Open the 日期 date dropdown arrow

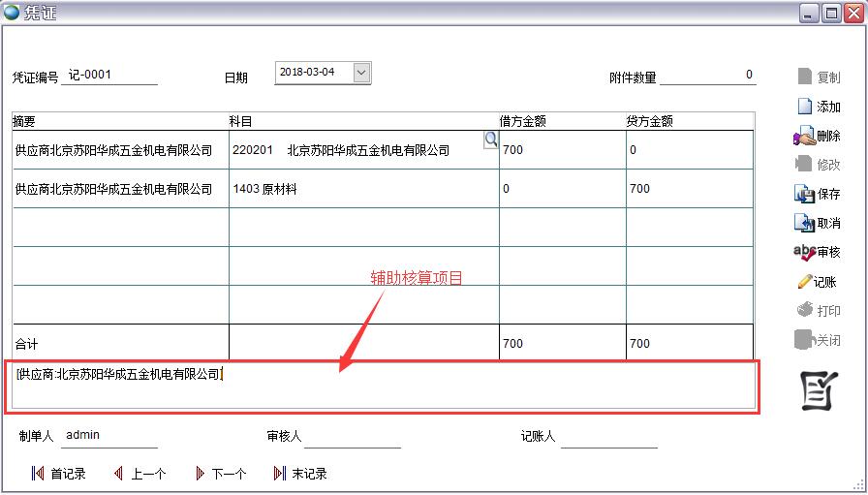[x=361, y=73]
